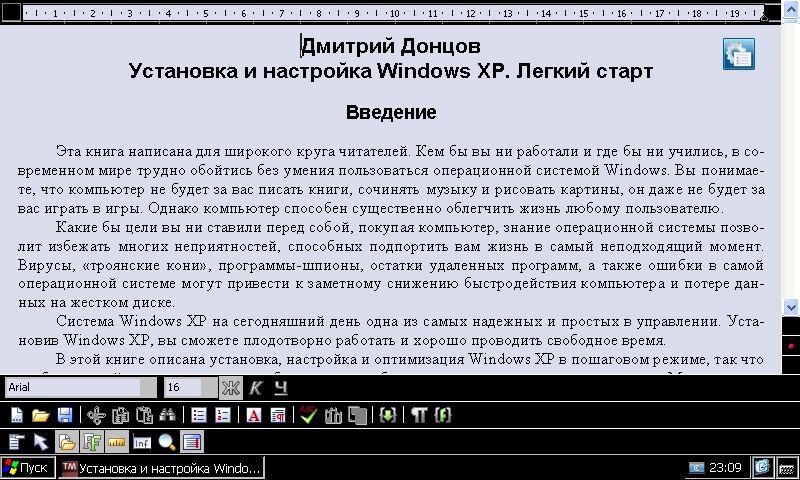The width and height of the screenshot is (800, 480).
Task: Open paragraph formatting icon
Action: pyautogui.click(x=278, y=416)
